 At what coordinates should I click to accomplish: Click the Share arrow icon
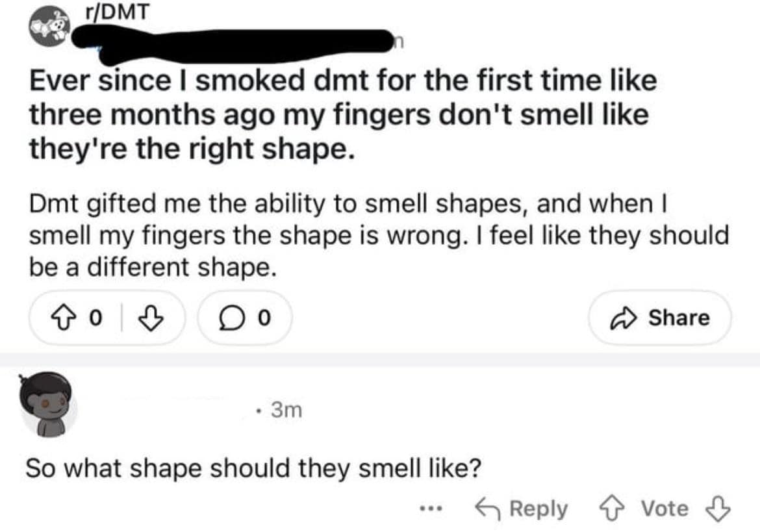[x=626, y=318]
